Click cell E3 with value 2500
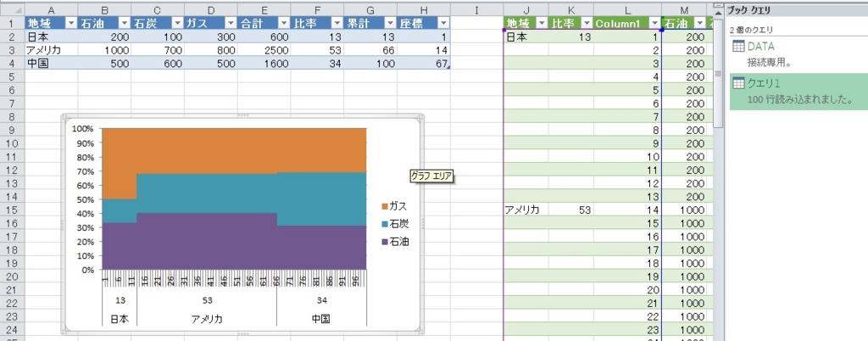The width and height of the screenshot is (868, 341). (x=264, y=50)
